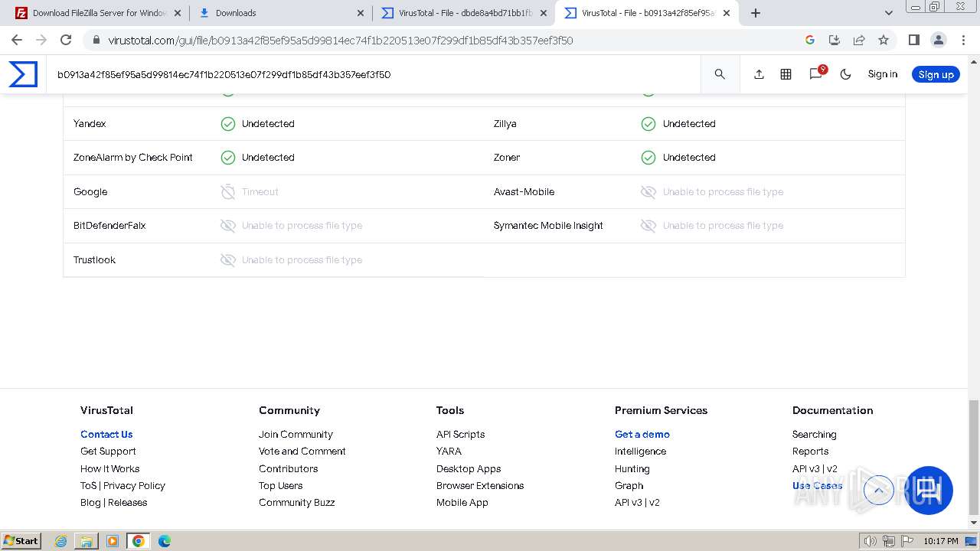Viewport: 980px width, 551px height.
Task: Click the Trustlook unable to process icon
Action: point(228,260)
